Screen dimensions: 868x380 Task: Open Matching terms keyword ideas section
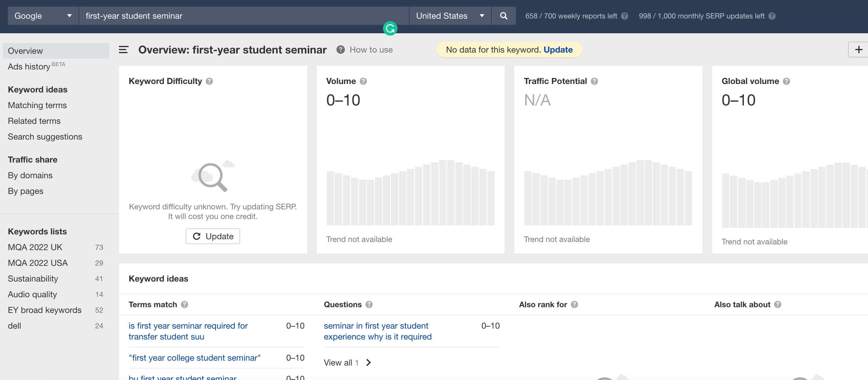pos(37,105)
